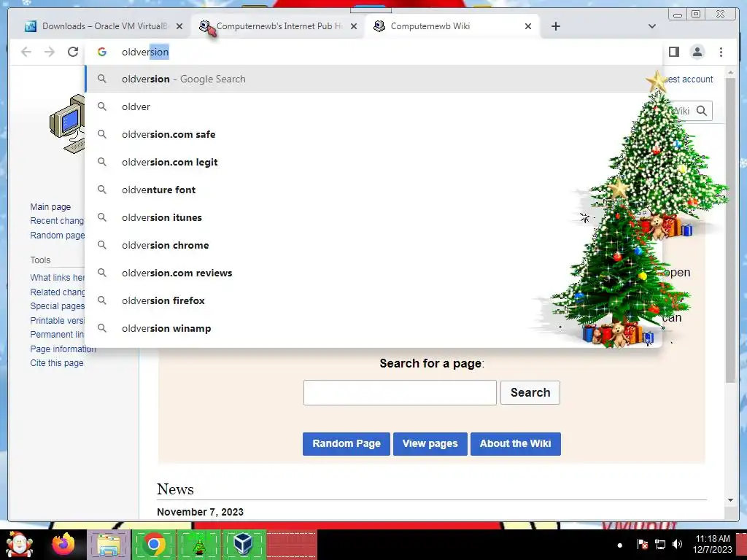Image resolution: width=747 pixels, height=560 pixels.
Task: Open the Printable version link
Action: click(x=58, y=321)
